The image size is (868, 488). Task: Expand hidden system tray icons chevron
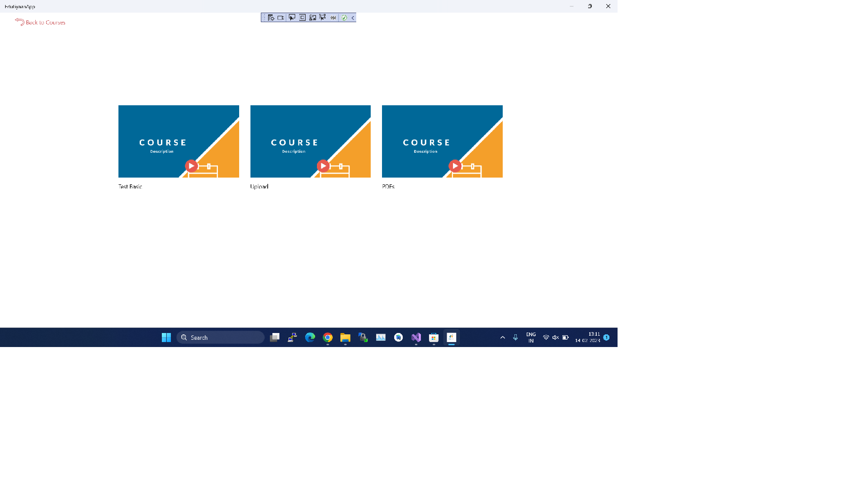point(502,338)
